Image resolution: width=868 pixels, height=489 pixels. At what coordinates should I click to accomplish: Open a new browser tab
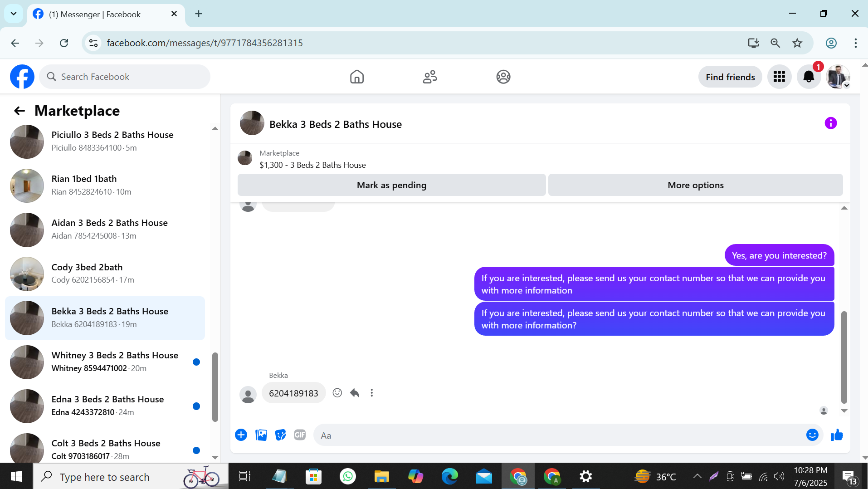[199, 14]
